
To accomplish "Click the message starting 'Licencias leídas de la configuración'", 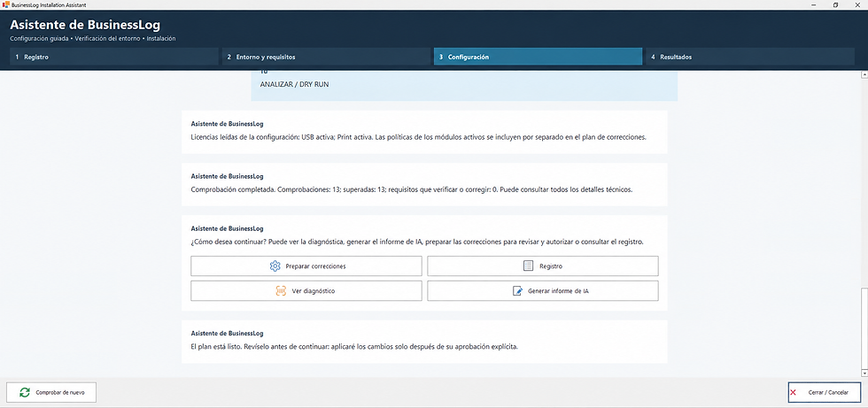I will (418, 137).
